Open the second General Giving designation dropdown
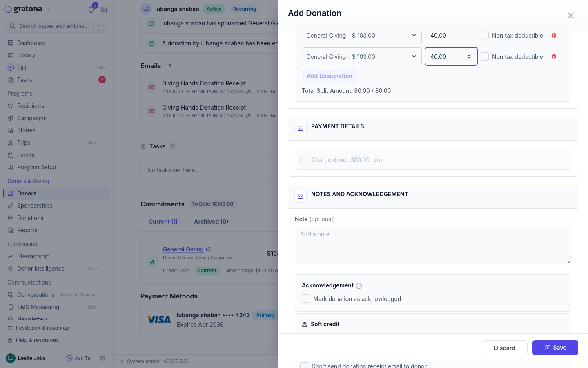Viewport: 588px width, 368px height. click(362, 57)
